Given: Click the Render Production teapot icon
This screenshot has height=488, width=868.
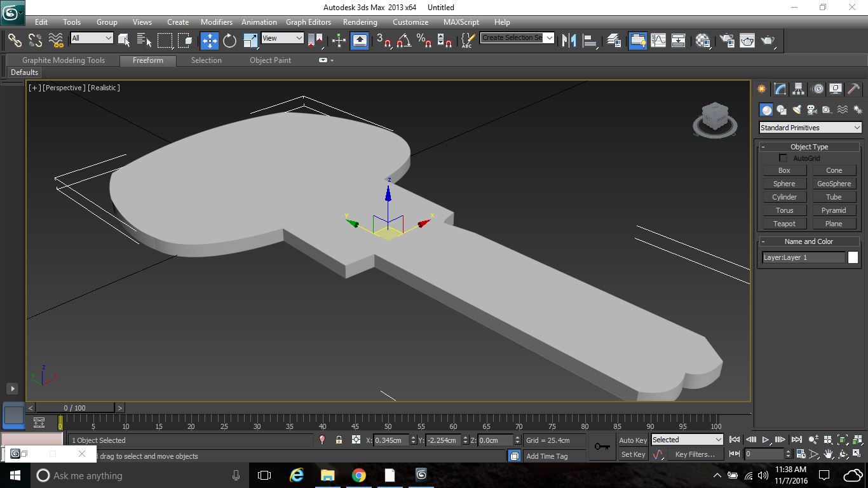Looking at the screenshot, I should (x=768, y=41).
